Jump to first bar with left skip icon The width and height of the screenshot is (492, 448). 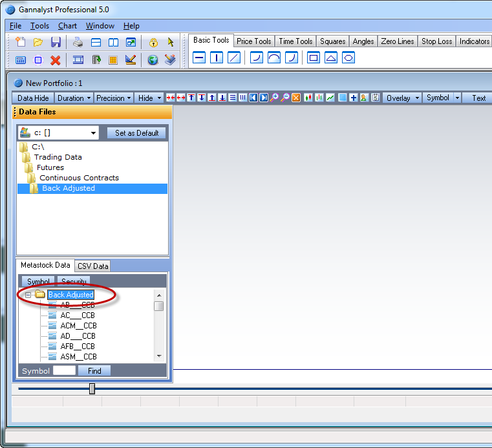tap(253, 98)
